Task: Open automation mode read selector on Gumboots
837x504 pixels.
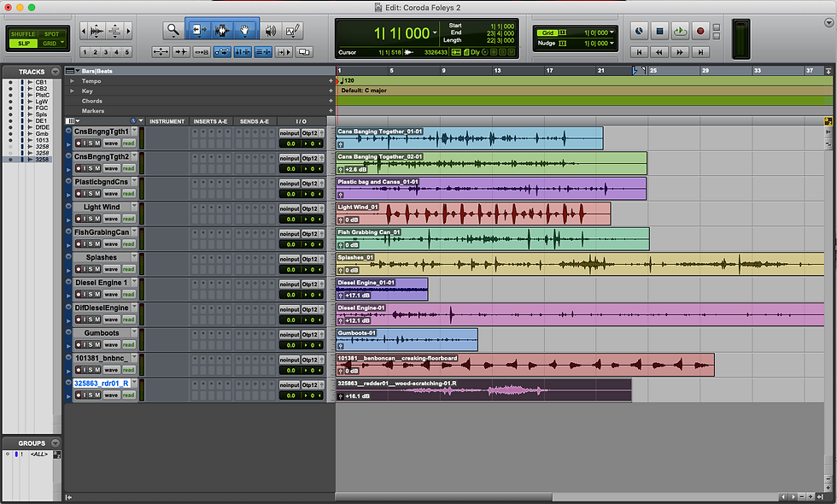Action: (x=129, y=344)
